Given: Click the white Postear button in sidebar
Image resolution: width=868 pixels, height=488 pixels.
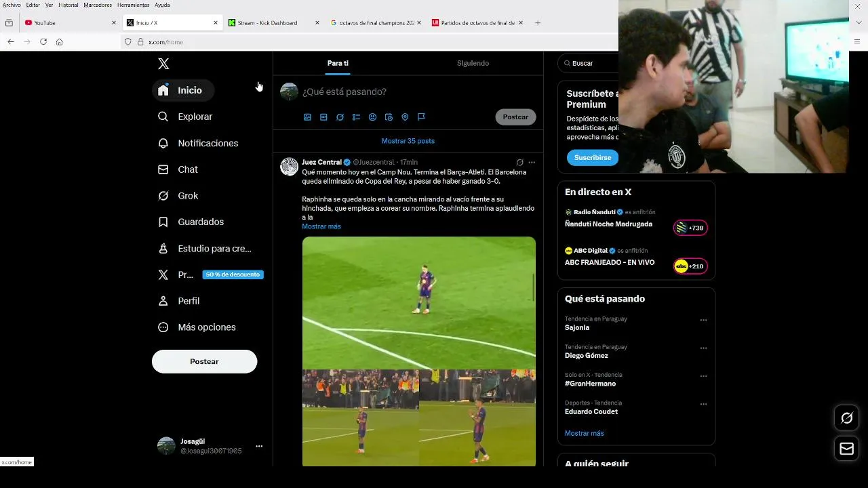Looking at the screenshot, I should point(204,361).
